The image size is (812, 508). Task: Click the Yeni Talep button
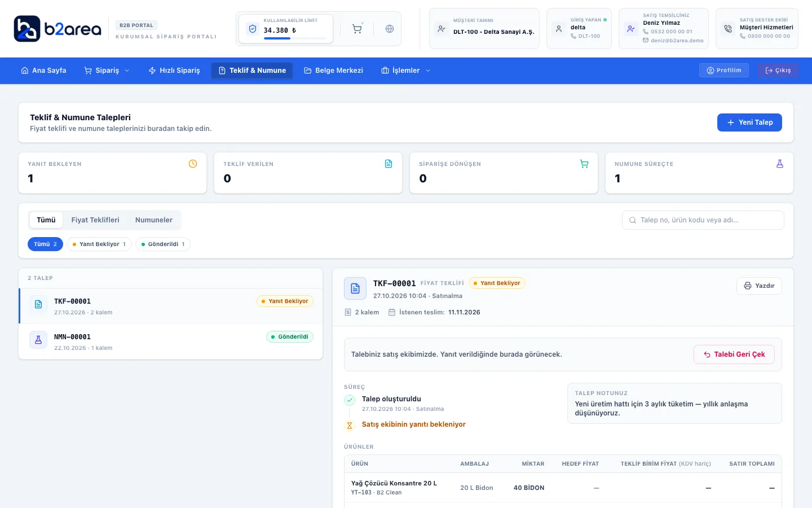[749, 122]
